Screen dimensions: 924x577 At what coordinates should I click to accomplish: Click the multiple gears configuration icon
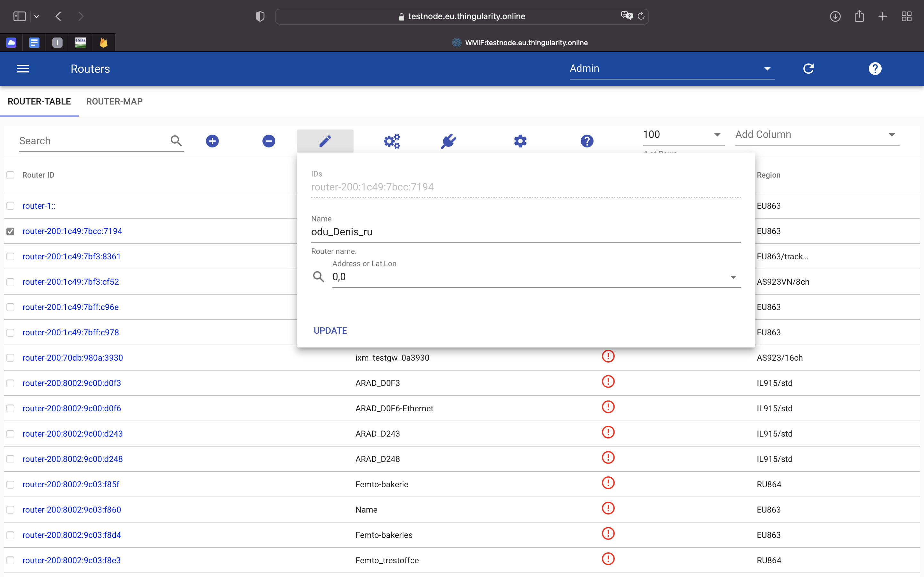pyautogui.click(x=392, y=141)
